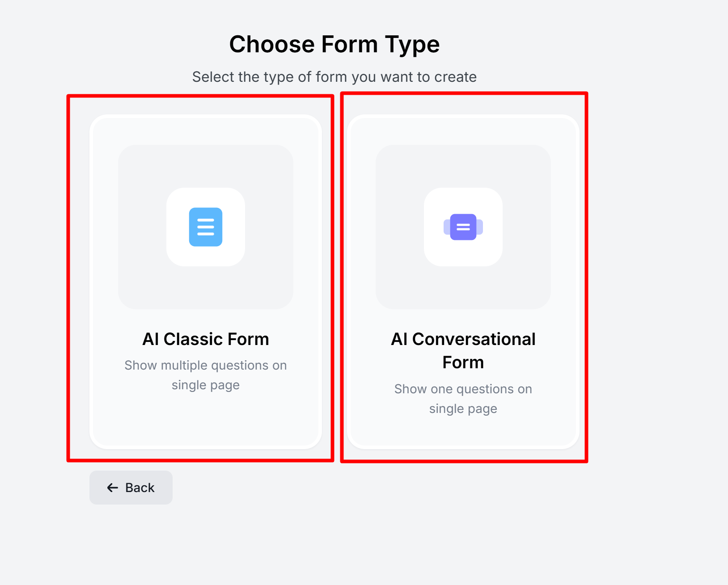
Task: Click the subtitle below Choose Form Type
Action: click(334, 76)
